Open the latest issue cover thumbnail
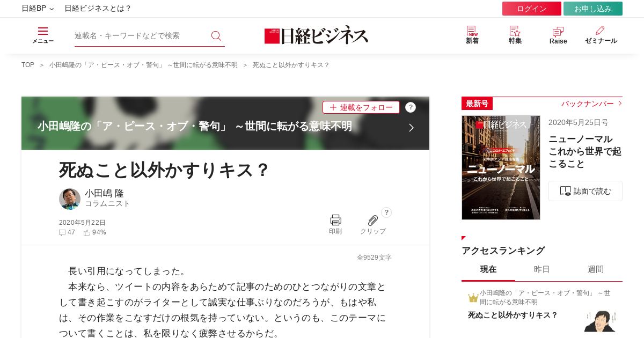Viewport: 644px width, 338px height. (x=501, y=167)
